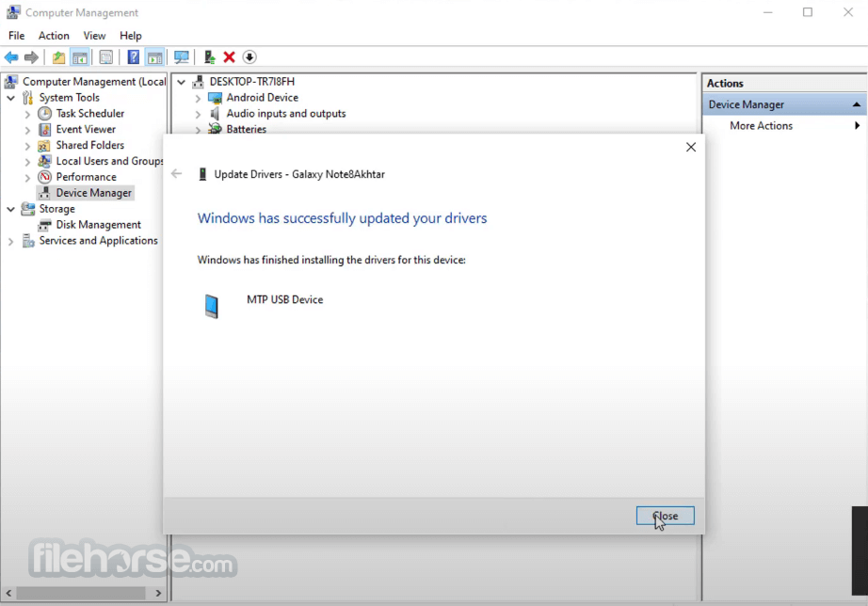
Task: Expand the Performance node
Action: click(x=27, y=178)
